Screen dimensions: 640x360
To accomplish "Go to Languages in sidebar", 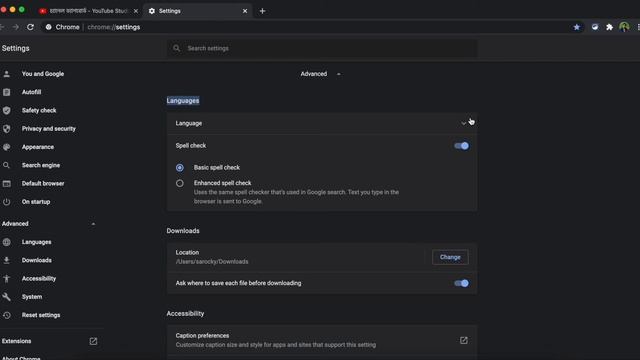I will [36, 242].
